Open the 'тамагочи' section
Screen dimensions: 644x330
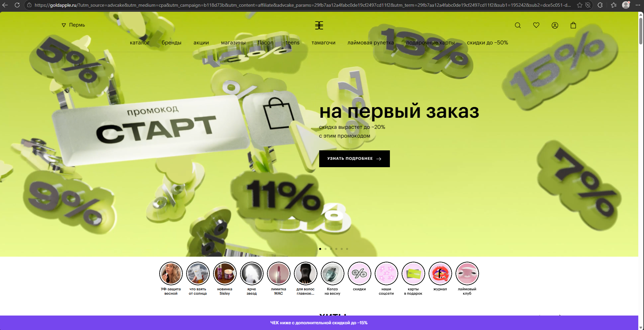(x=324, y=43)
